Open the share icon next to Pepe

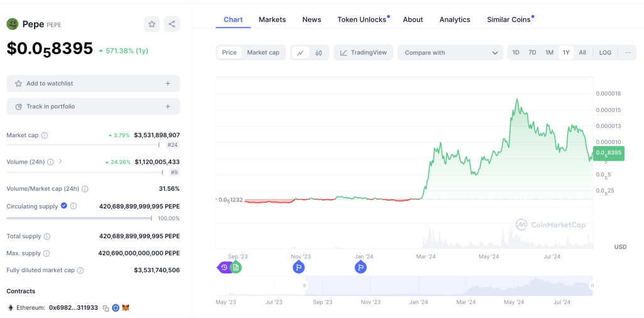[172, 24]
